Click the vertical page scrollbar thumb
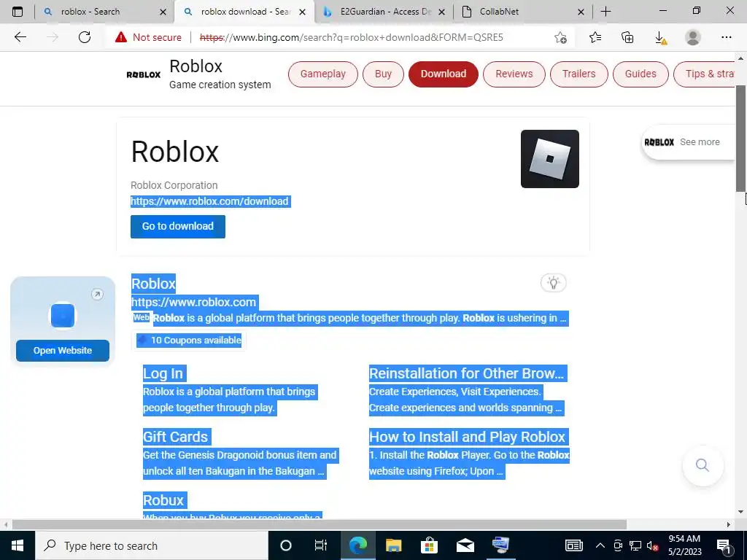The width and height of the screenshot is (747, 560). click(x=741, y=138)
